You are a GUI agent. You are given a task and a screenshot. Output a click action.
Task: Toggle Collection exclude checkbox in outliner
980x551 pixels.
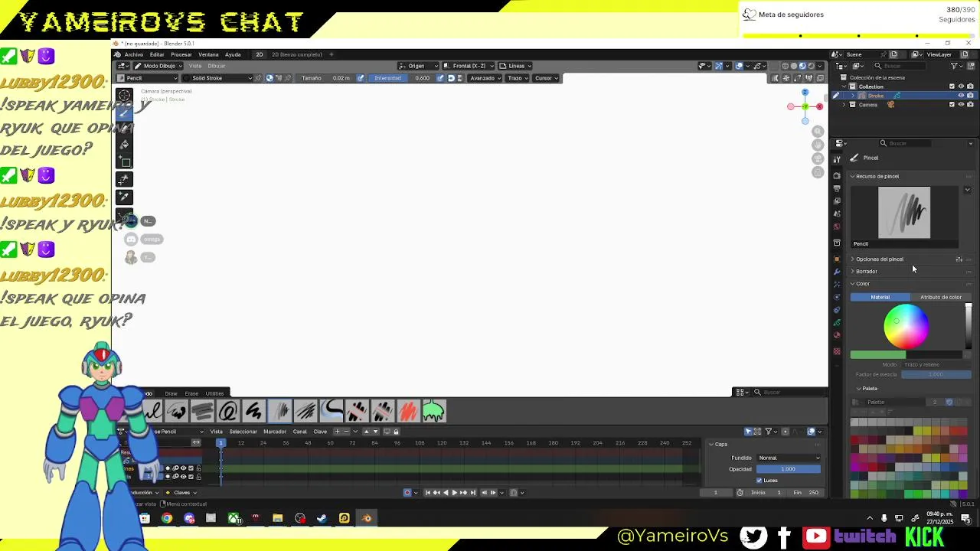click(952, 86)
